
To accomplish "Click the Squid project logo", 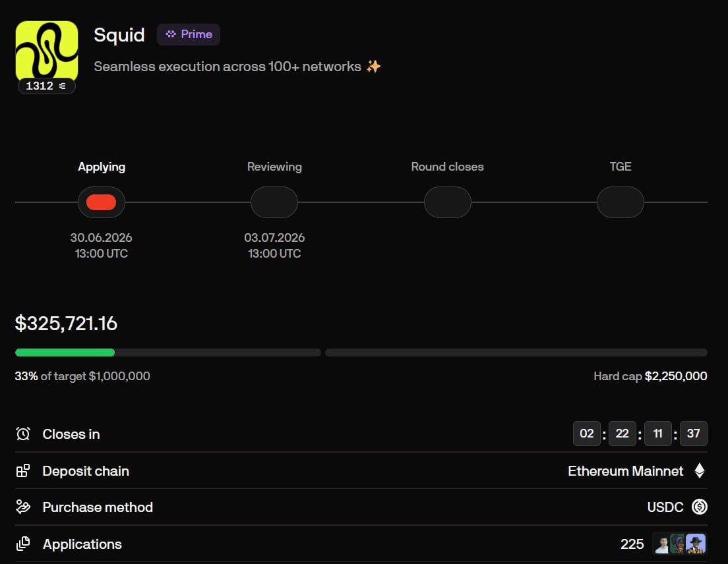I will coord(46,51).
